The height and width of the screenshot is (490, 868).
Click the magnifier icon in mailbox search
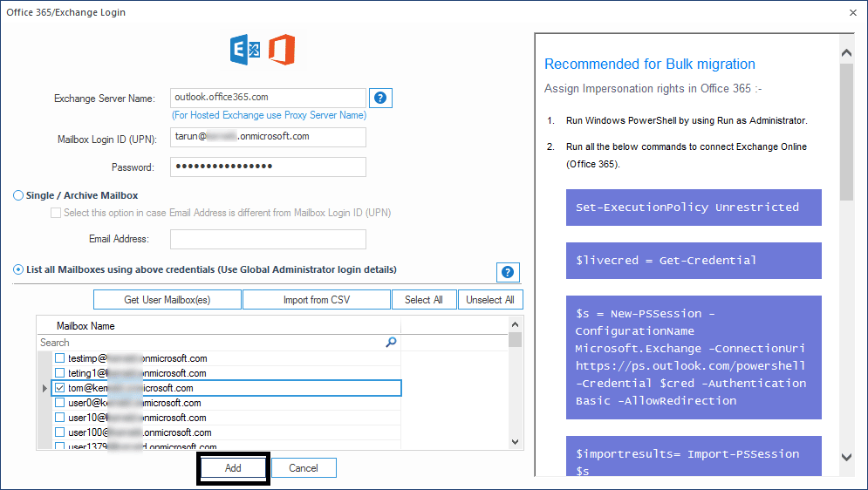(391, 343)
